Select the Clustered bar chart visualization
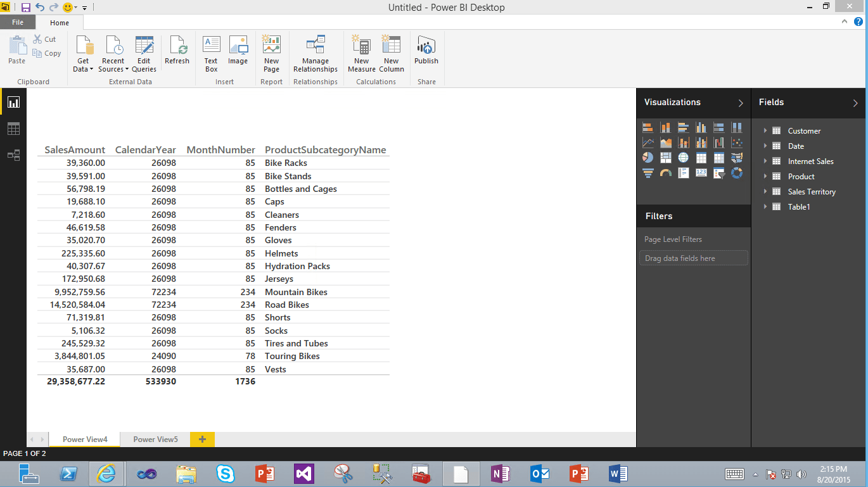Viewport: 868px width, 487px height. 683,127
